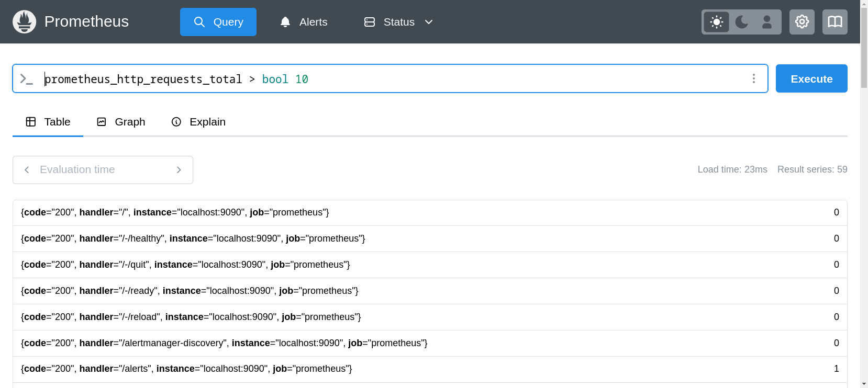Open the Query page
Screen dimensions: 868x388
pyautogui.click(x=218, y=22)
